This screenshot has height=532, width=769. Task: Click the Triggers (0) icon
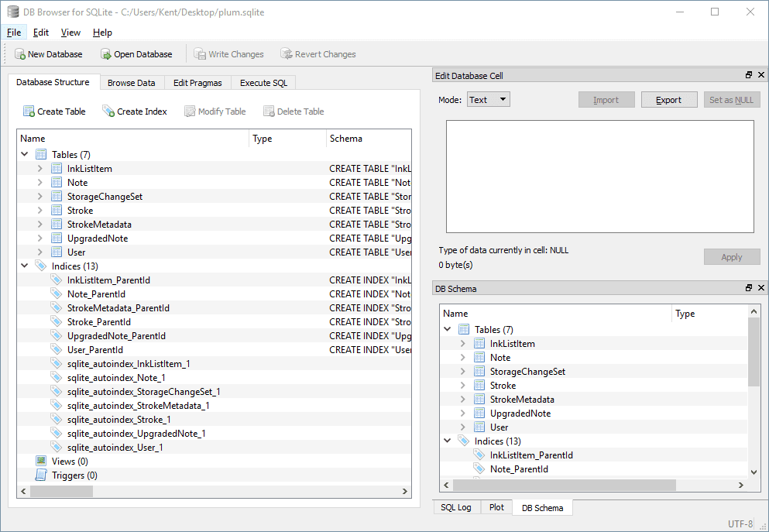coord(41,475)
